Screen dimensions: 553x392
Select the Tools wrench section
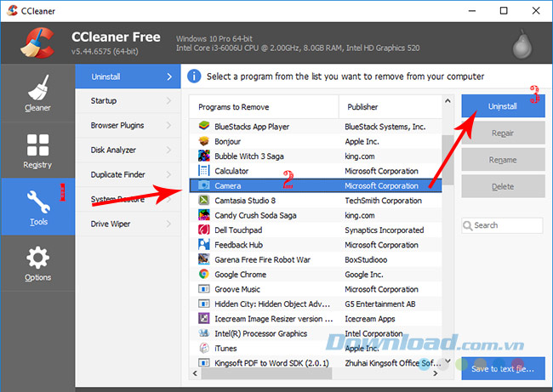tap(37, 207)
